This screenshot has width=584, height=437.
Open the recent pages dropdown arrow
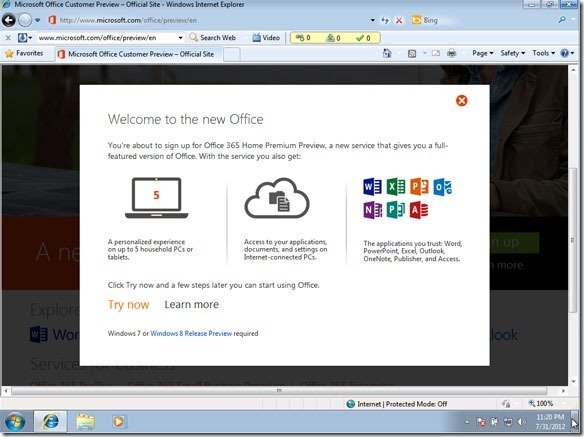[38, 20]
